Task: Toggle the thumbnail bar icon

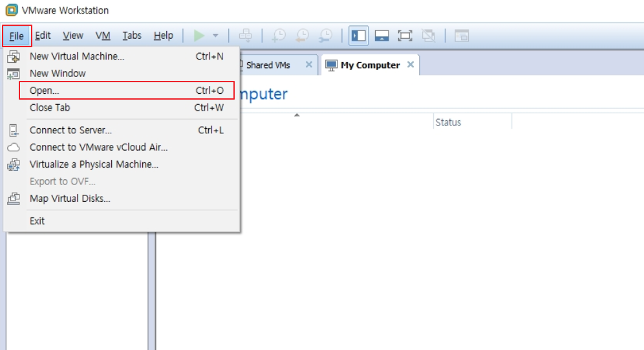Action: [x=382, y=36]
